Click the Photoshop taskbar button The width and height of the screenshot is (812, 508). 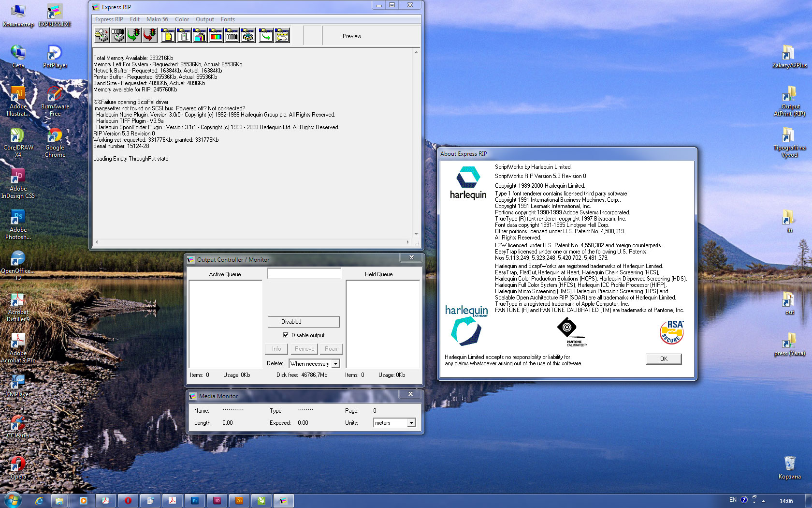[195, 501]
